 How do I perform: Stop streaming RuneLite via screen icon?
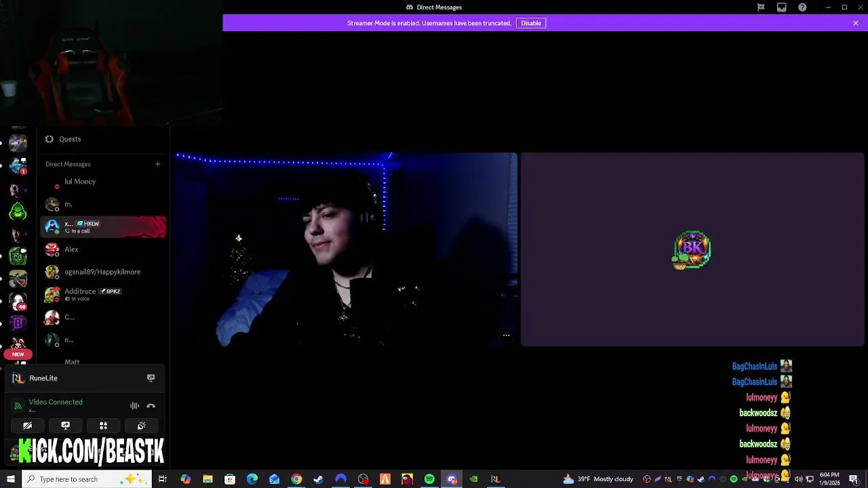(151, 378)
